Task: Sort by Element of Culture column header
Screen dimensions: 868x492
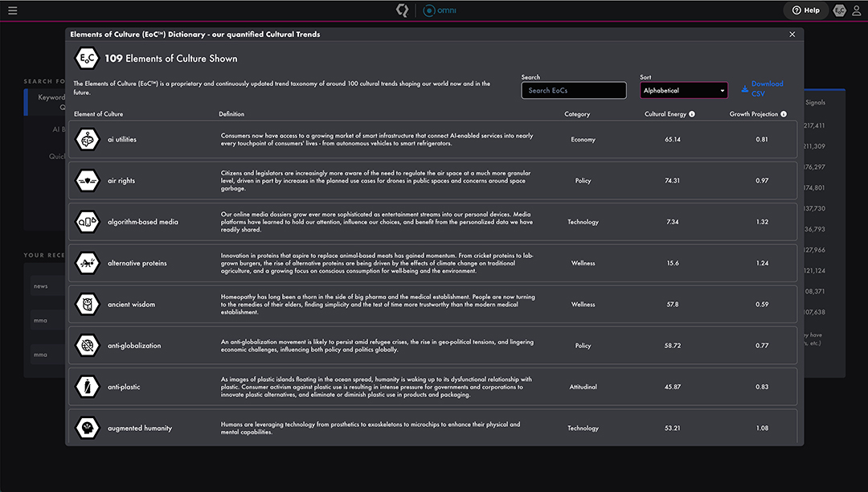Action: (99, 114)
